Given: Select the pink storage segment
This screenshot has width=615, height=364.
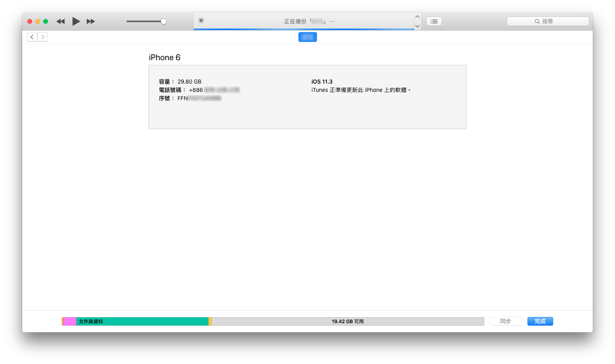Looking at the screenshot, I should (70, 321).
